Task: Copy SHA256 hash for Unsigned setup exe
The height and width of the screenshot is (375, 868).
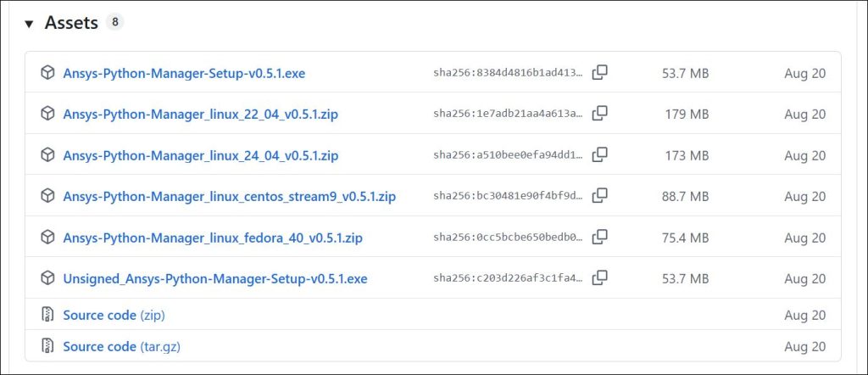Action: click(599, 278)
